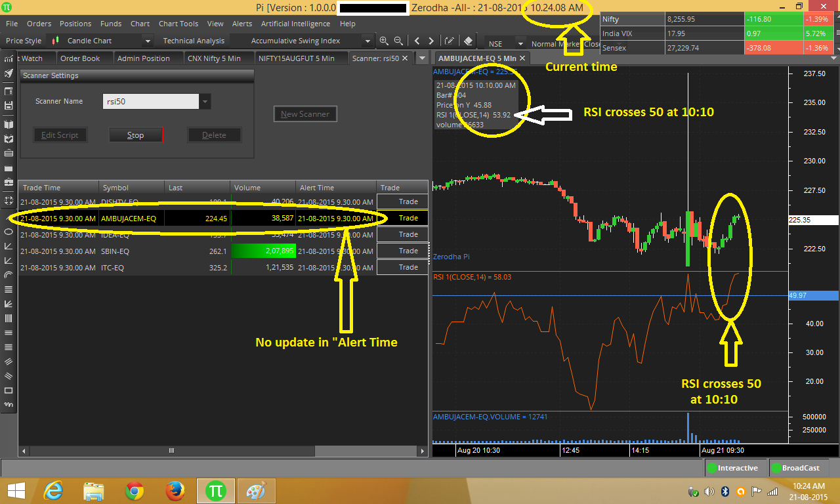Open the tab list overflow dropdown arrow

coord(422,58)
